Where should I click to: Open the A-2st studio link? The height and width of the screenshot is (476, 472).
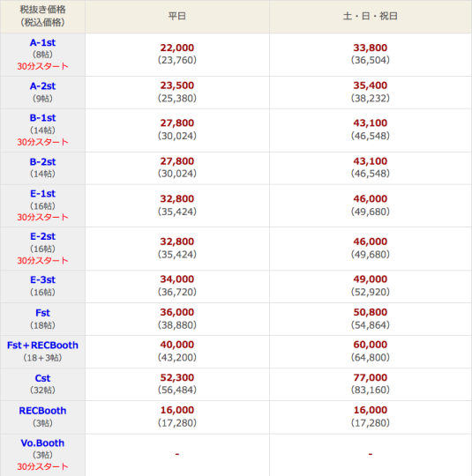pyautogui.click(x=42, y=86)
